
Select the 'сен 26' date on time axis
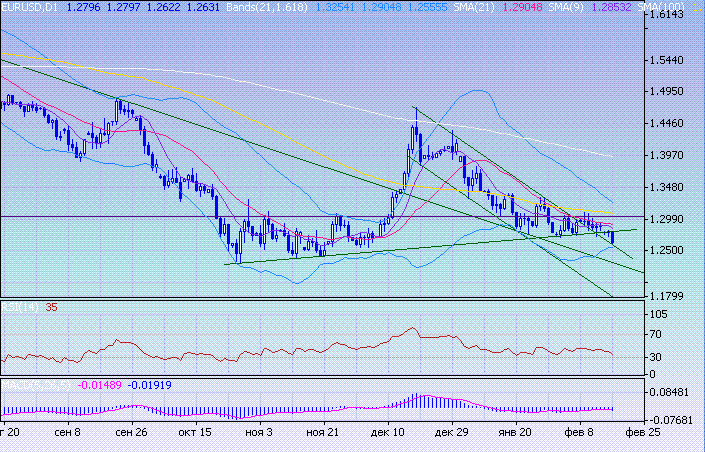click(131, 435)
